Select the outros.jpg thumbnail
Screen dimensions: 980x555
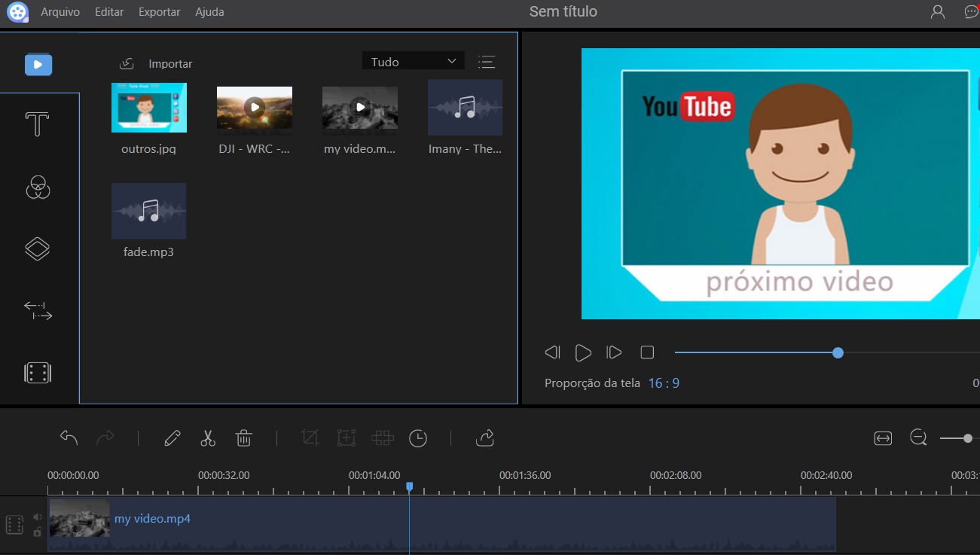(149, 108)
